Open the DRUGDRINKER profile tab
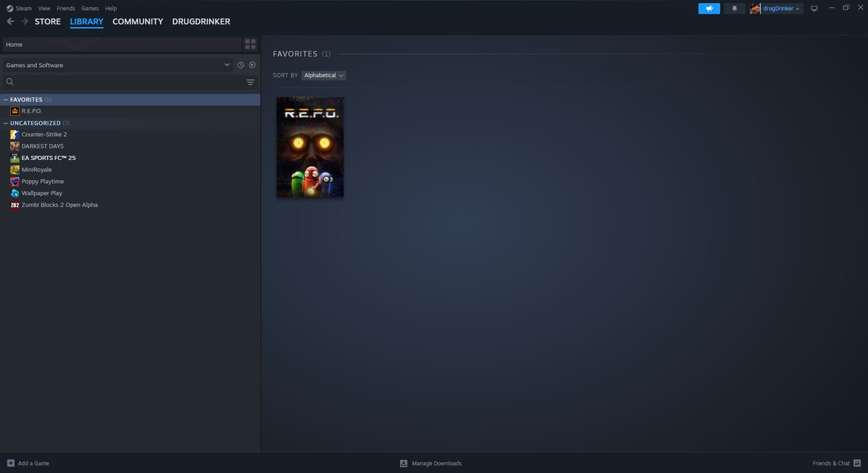868x473 pixels. [201, 22]
